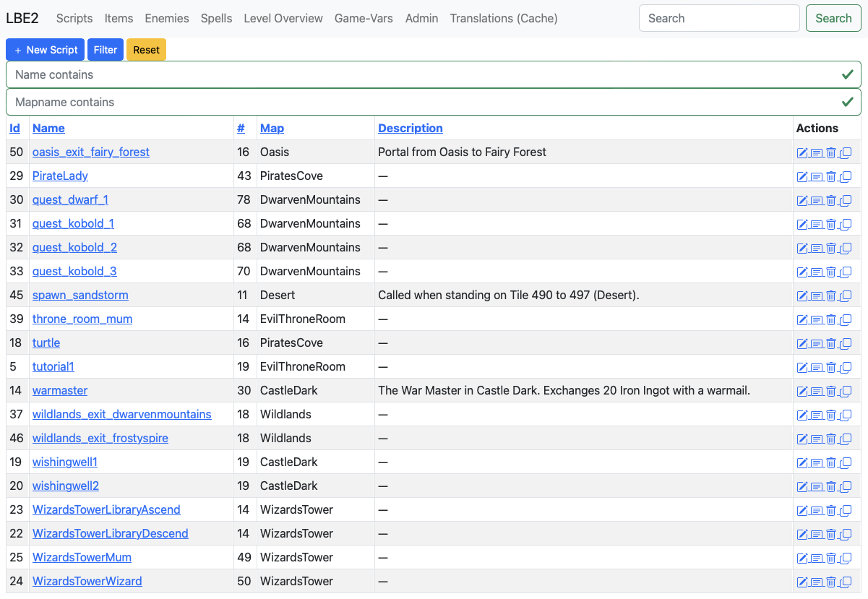868x599 pixels.
Task: Copy the wishingwell1 script using duplicate icon
Action: point(846,462)
